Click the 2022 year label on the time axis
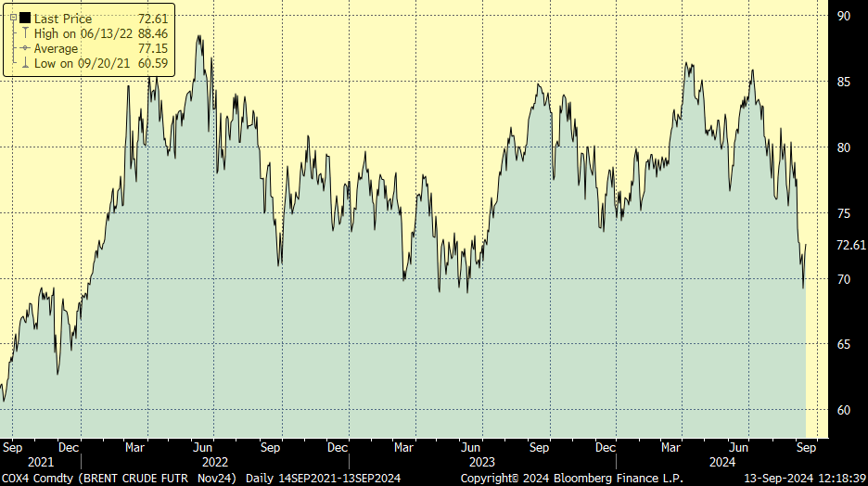This screenshot has width=868, height=486. pos(214,462)
